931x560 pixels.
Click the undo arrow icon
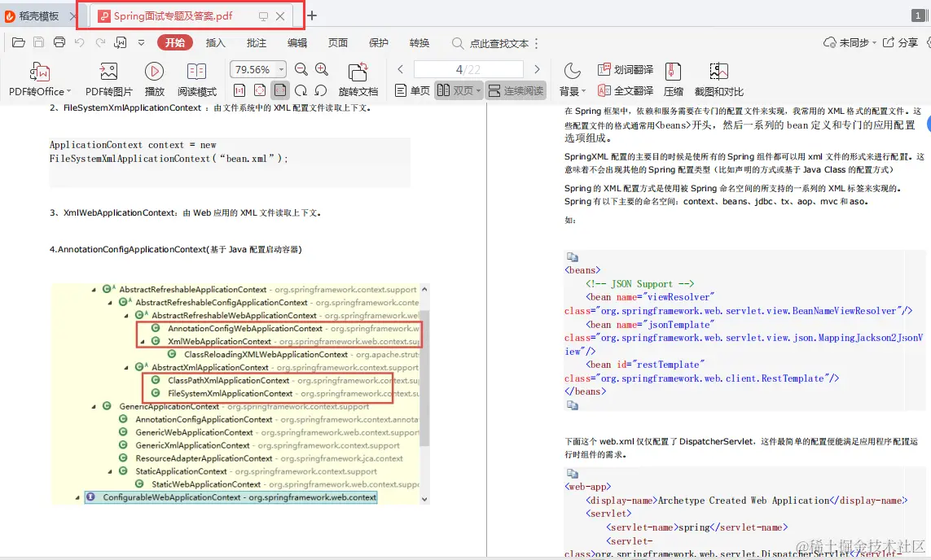click(80, 42)
